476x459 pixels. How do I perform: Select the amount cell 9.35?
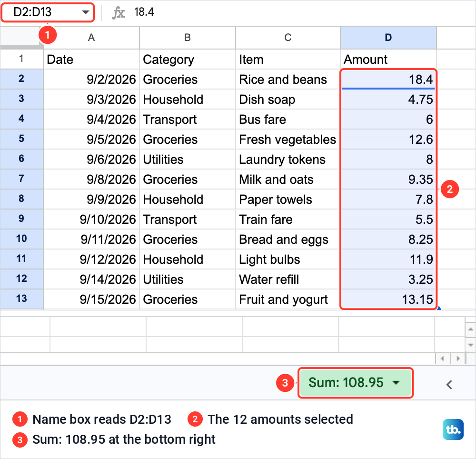(x=388, y=179)
